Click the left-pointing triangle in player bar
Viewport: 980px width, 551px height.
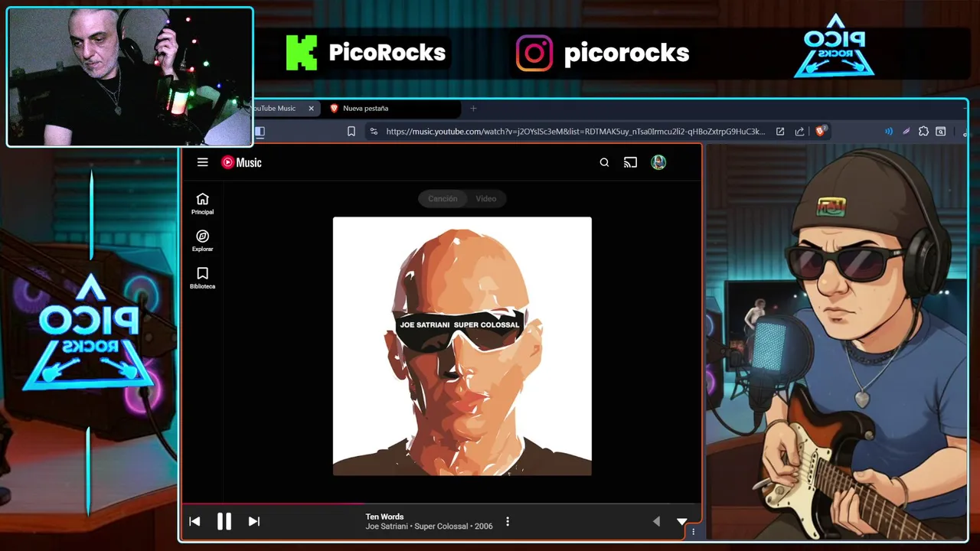[656, 521]
